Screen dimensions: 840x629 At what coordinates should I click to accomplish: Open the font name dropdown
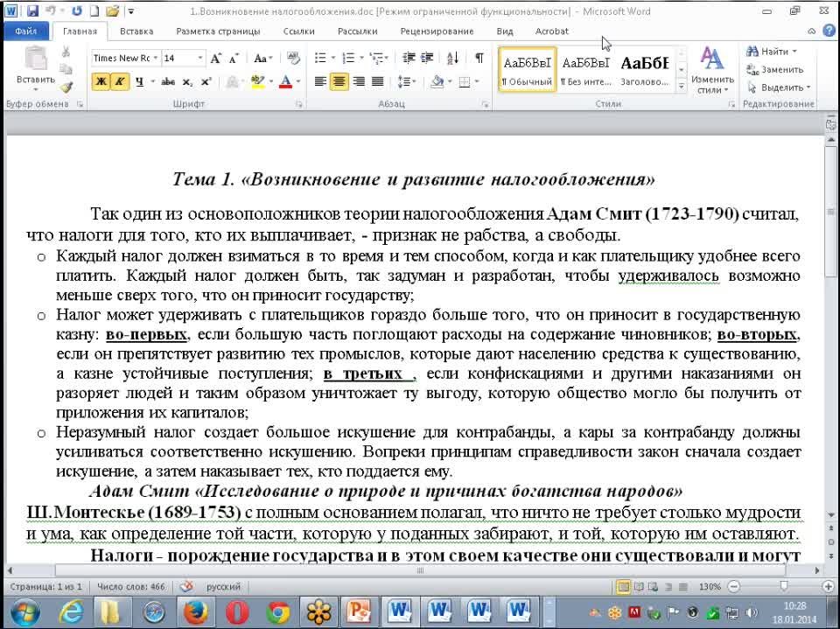click(157, 59)
